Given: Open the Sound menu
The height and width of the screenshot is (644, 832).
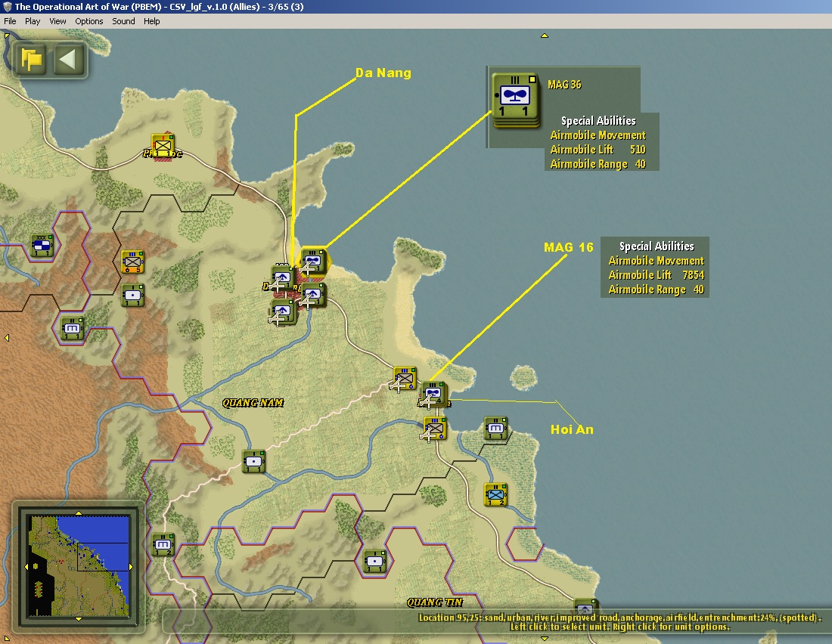Looking at the screenshot, I should (x=123, y=21).
